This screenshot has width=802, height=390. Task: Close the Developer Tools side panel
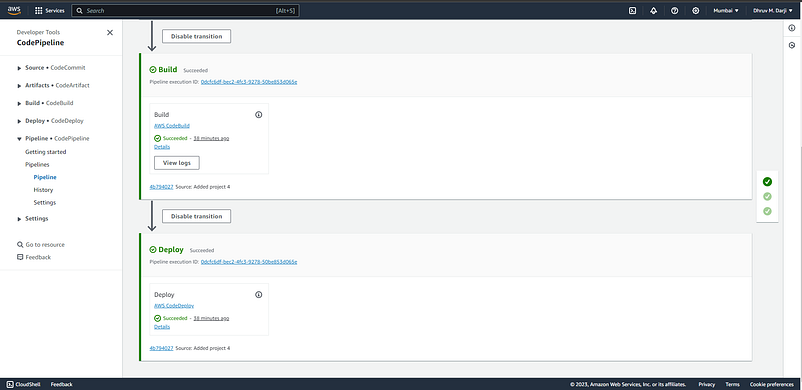[x=109, y=32]
